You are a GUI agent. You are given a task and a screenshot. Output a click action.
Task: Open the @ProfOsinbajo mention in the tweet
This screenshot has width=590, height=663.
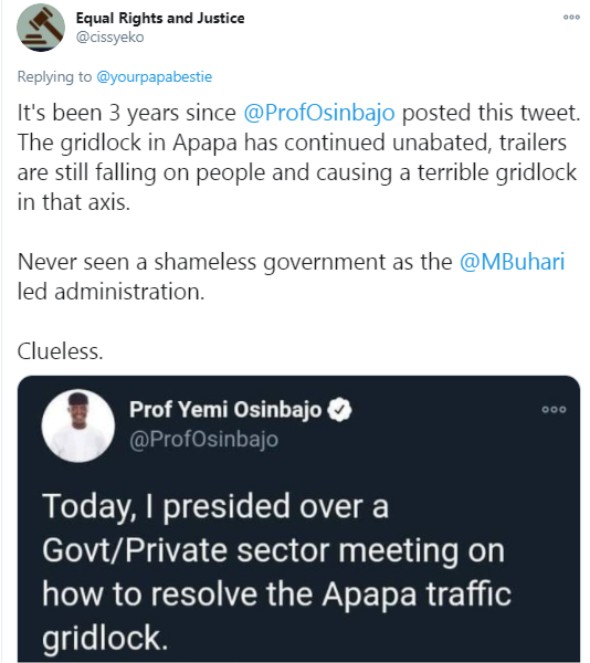319,113
